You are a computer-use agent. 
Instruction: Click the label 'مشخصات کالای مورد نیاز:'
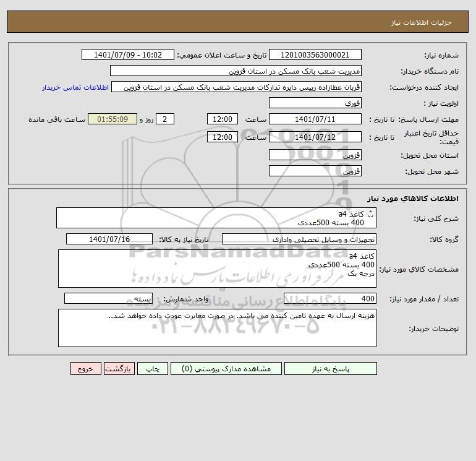pyautogui.click(x=419, y=269)
